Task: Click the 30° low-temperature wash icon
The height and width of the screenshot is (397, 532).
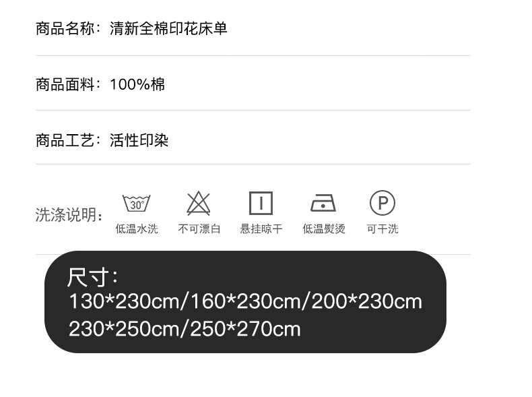Action: point(137,203)
